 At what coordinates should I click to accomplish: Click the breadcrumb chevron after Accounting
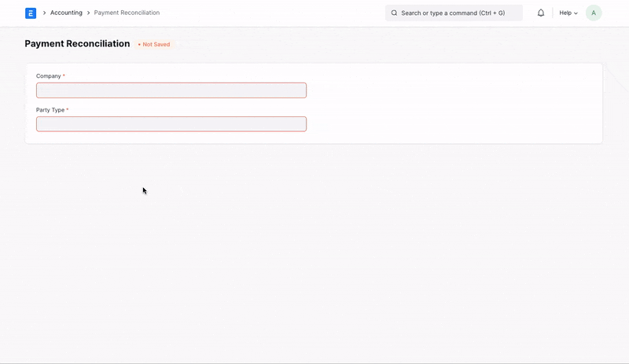point(88,13)
